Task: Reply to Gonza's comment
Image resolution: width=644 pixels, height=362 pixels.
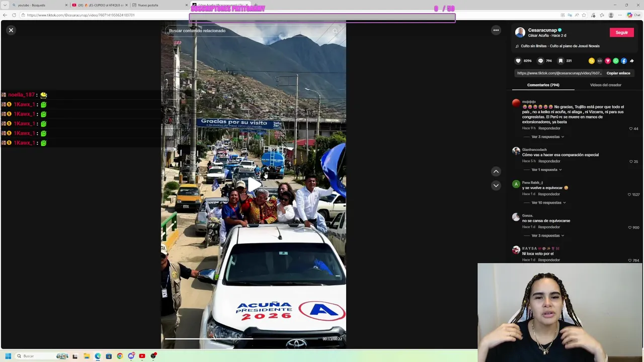Action: (549, 227)
